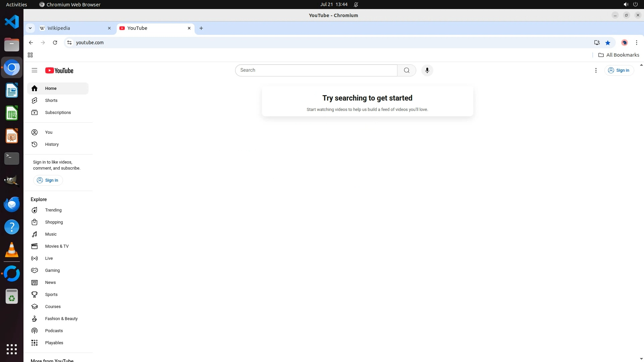Click the YouTube voice search microphone icon
Screen dimensions: 644x362
(427, 70)
